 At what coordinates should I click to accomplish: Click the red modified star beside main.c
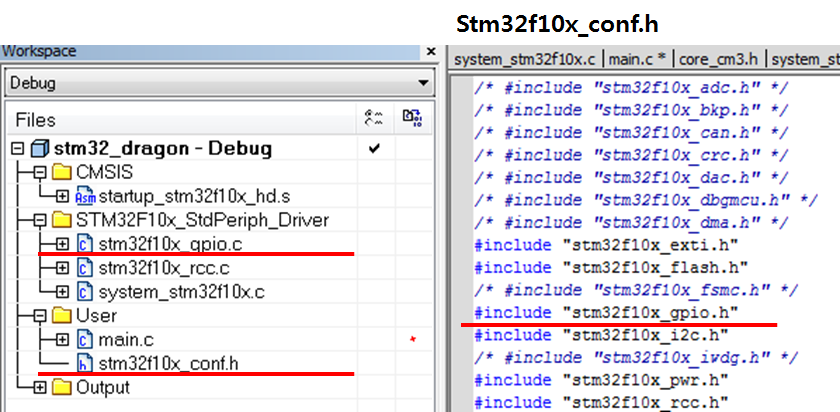pyautogui.click(x=412, y=339)
